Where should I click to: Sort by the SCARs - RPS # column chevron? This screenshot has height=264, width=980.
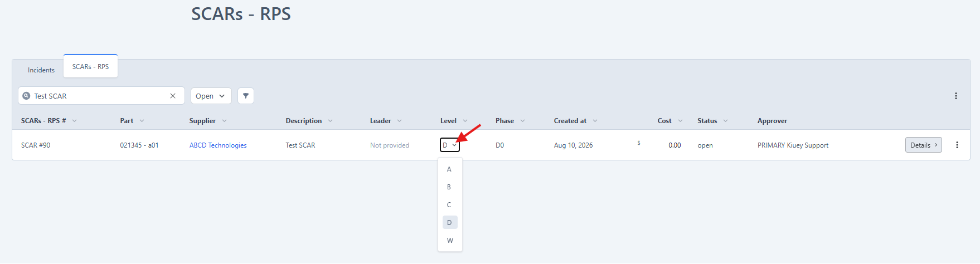coord(74,121)
